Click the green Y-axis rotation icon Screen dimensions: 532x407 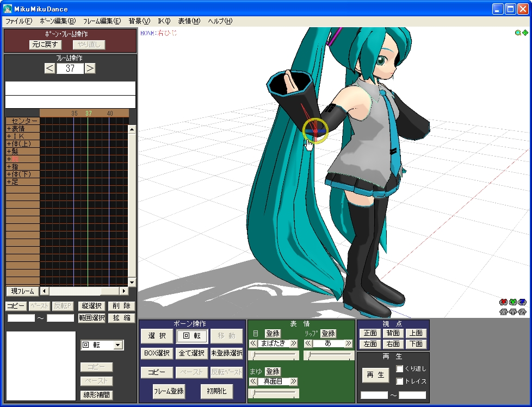coord(513,302)
